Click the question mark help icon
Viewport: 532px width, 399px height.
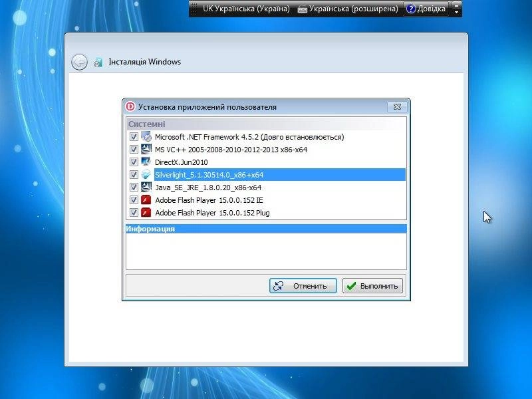410,9
